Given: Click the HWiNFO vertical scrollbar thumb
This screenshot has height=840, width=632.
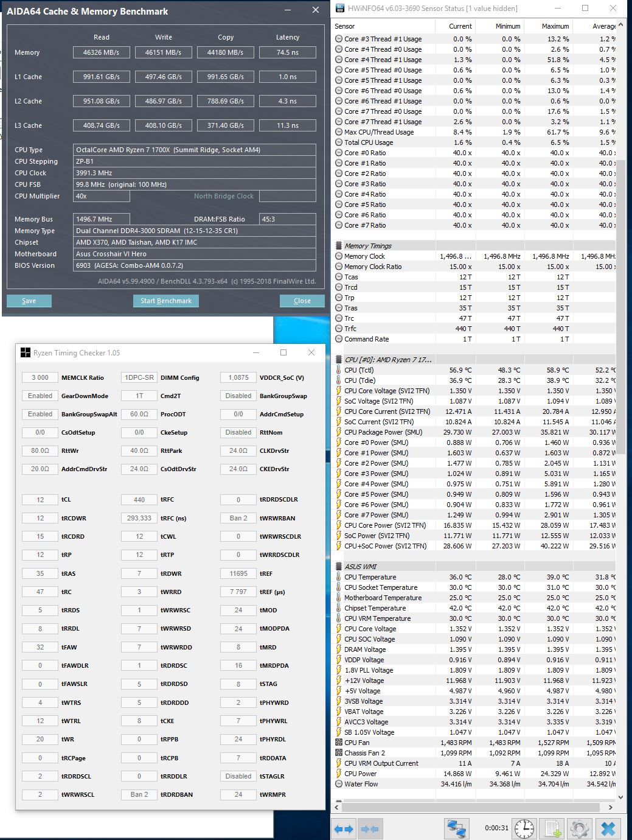Looking at the screenshot, I should pos(621,307).
